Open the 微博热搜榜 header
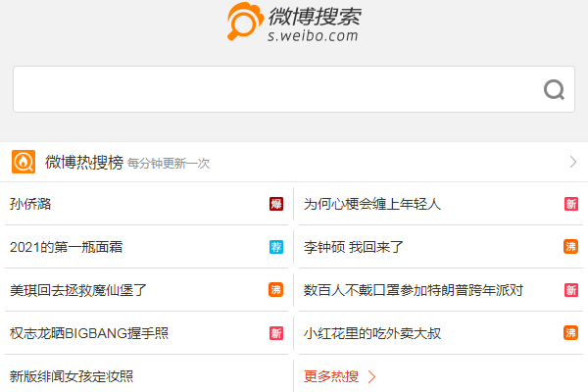Image resolution: width=588 pixels, height=392 pixels. pyautogui.click(x=84, y=162)
